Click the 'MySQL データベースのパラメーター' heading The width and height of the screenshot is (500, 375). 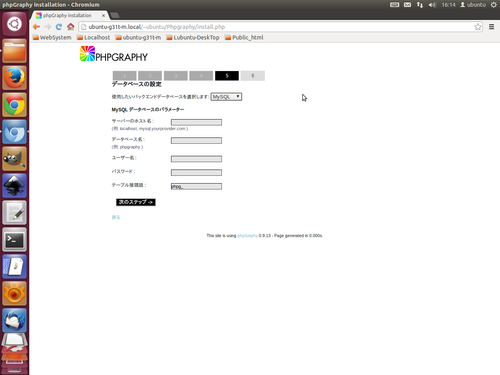click(x=148, y=110)
